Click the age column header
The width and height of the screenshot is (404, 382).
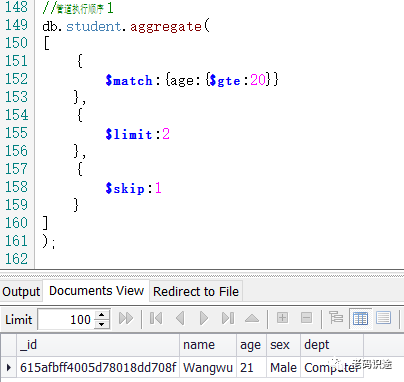pos(251,344)
